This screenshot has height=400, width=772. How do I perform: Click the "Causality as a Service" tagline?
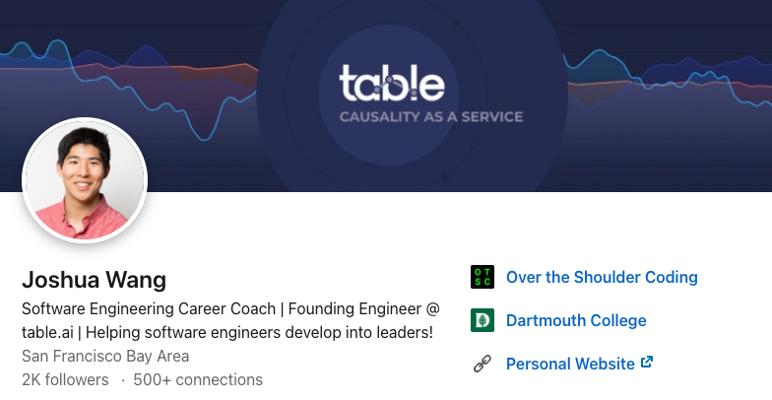(x=431, y=117)
